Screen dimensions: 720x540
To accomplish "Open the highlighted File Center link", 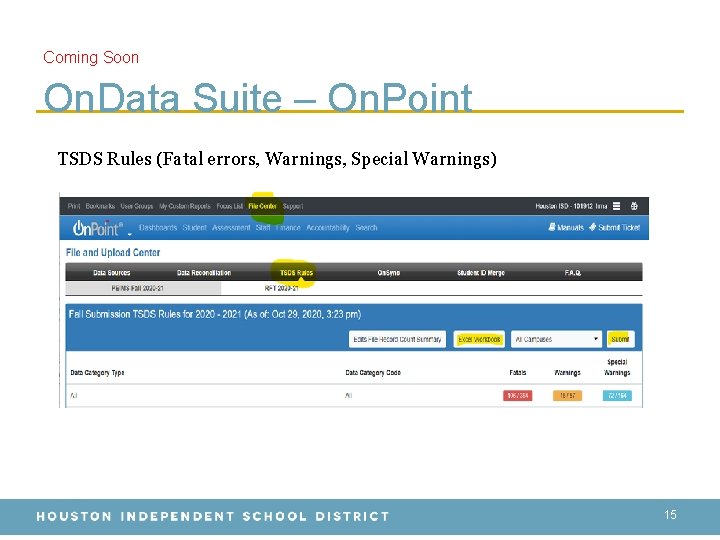I will point(263,206).
